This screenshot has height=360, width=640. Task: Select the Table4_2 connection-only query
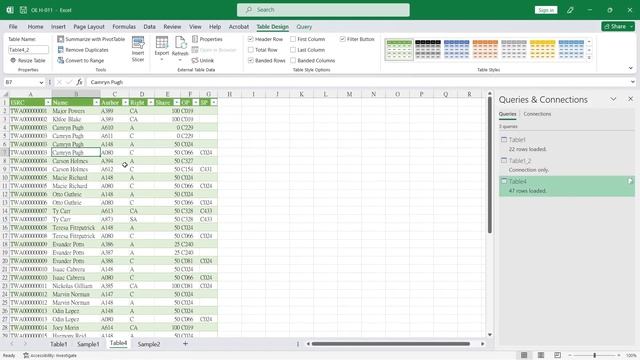(567, 165)
